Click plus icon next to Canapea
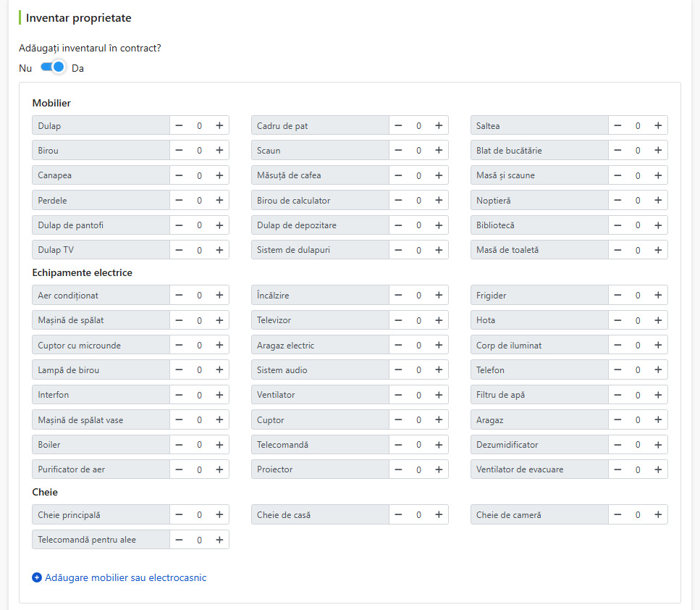Viewport: 700px width, 610px height. [219, 175]
